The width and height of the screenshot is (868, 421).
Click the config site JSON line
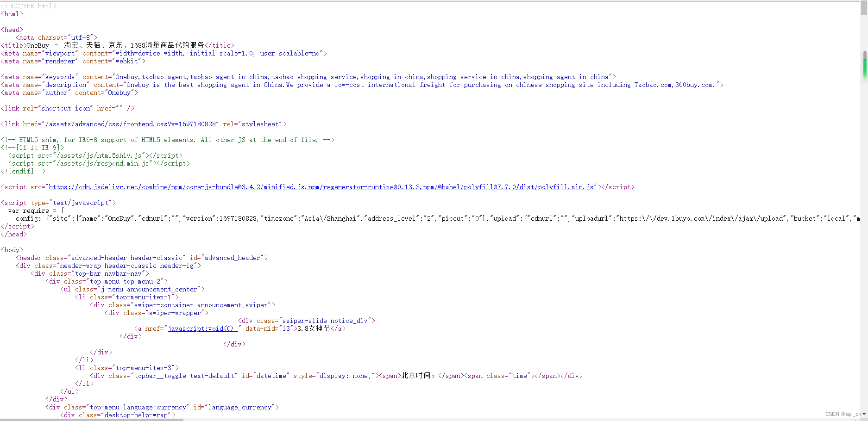pos(438,218)
